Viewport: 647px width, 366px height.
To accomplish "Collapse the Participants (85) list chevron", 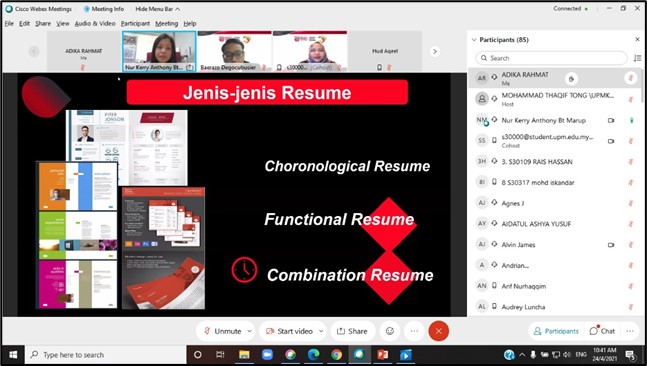I will [x=474, y=40].
